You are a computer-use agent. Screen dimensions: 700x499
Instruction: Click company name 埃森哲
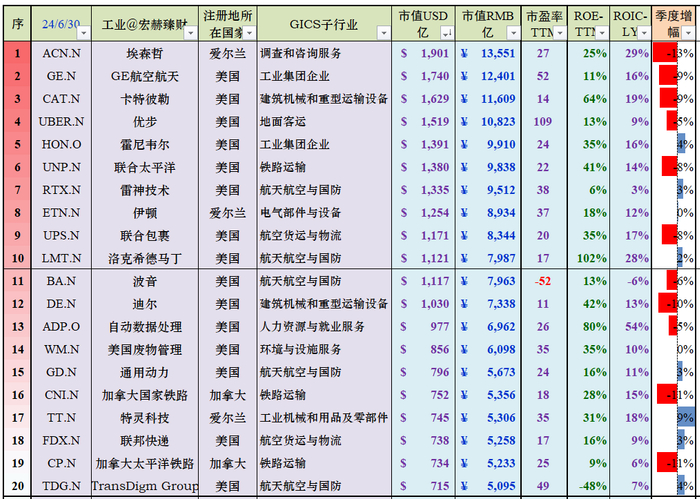pos(145,54)
